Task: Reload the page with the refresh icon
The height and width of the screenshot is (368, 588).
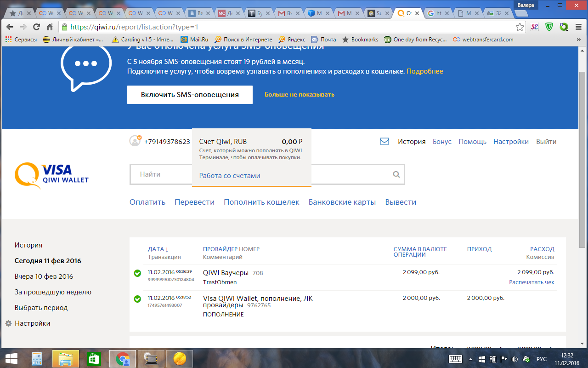Action: coord(37,27)
